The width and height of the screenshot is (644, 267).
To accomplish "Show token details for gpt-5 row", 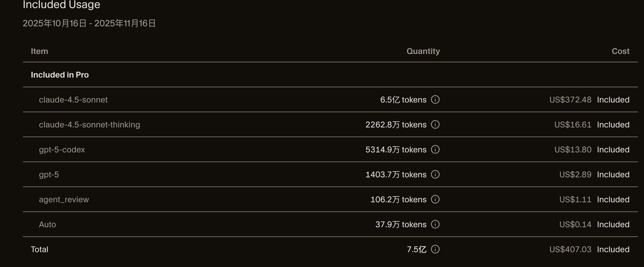I will (436, 174).
